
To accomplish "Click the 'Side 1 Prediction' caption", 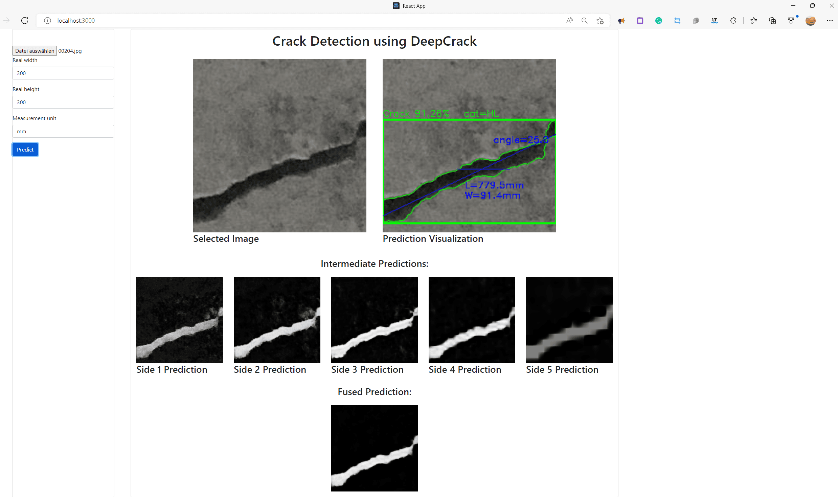I will 172,369.
